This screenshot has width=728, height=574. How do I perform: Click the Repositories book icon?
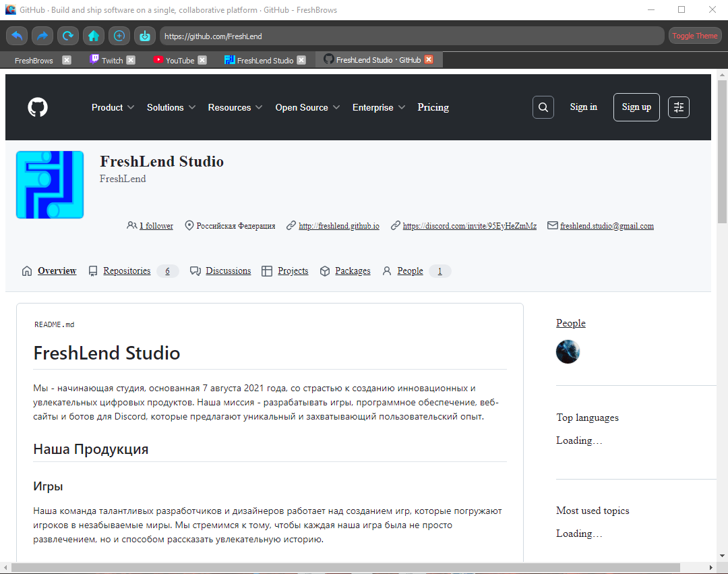pos(93,271)
